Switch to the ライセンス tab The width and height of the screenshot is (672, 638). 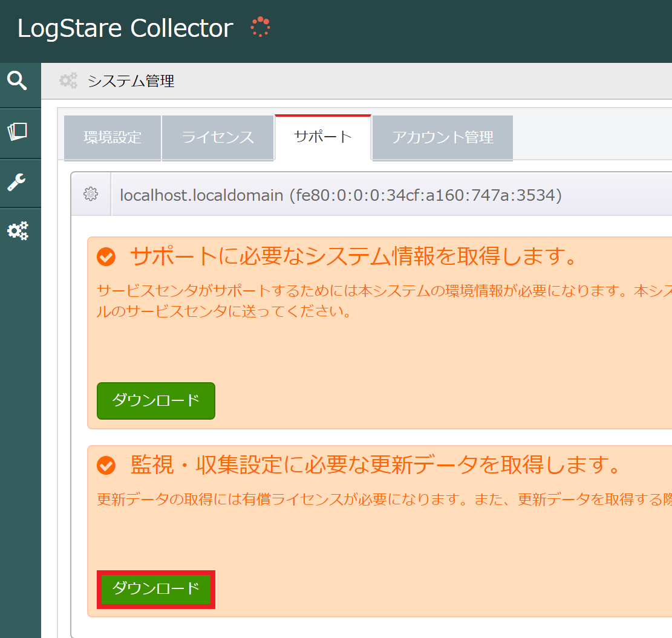coord(218,137)
